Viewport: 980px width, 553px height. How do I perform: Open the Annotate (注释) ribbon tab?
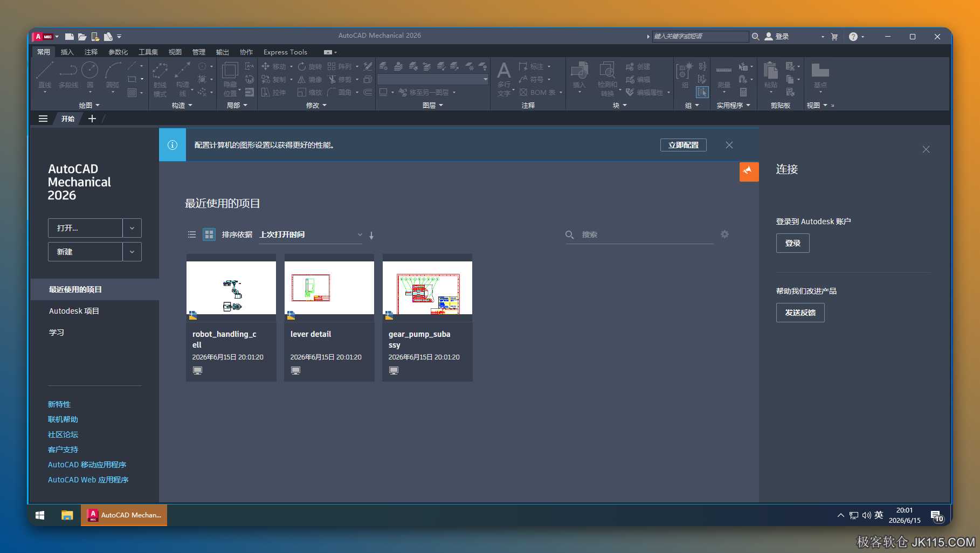(91, 52)
